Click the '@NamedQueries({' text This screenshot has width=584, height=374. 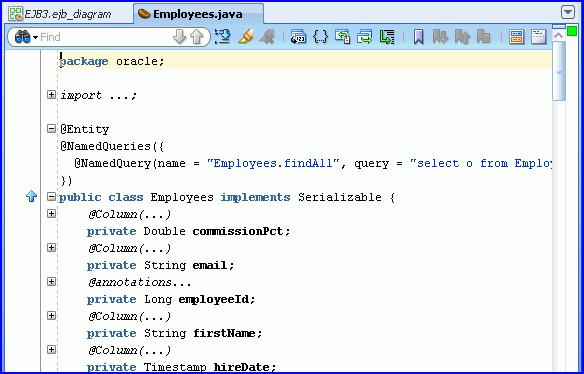tap(112, 146)
